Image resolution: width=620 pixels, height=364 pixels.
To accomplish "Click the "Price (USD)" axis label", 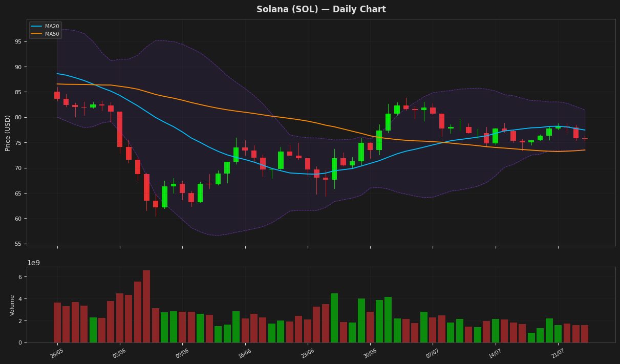I will (x=8, y=133).
